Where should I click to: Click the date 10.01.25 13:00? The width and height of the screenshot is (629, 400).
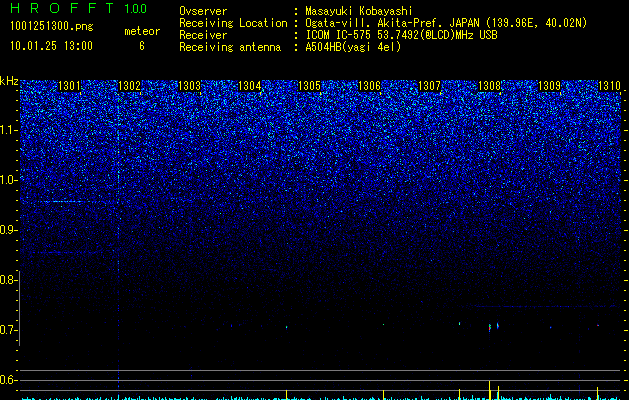tap(51, 46)
